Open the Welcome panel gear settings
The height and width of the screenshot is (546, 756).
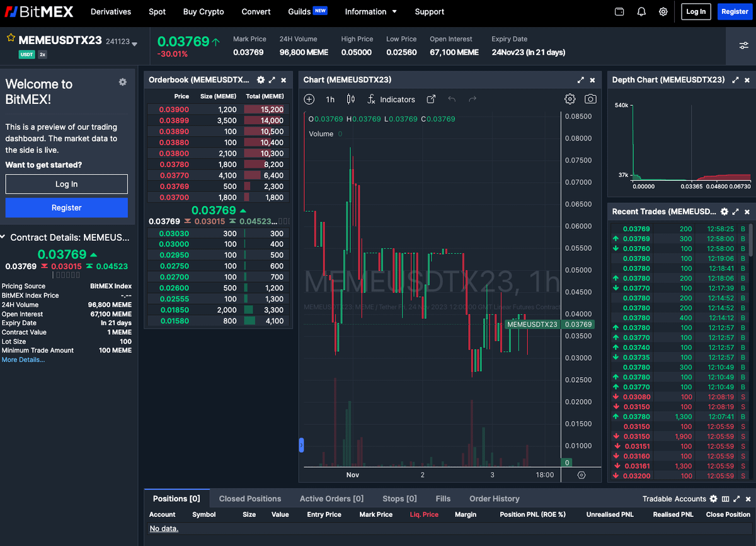(x=122, y=82)
